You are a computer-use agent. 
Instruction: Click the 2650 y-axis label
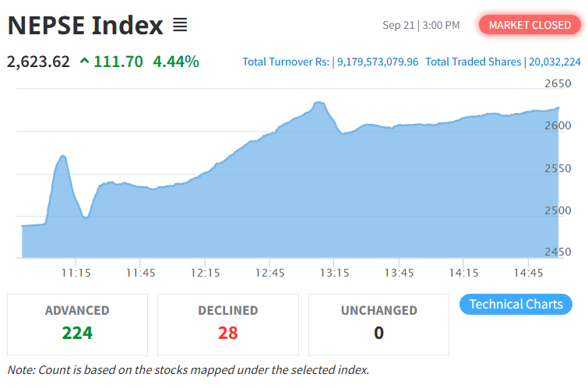point(558,83)
